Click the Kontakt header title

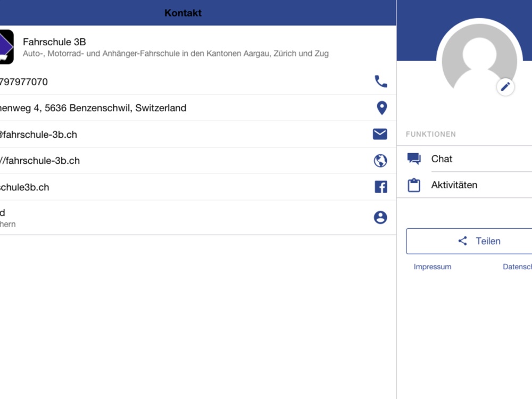pos(183,13)
